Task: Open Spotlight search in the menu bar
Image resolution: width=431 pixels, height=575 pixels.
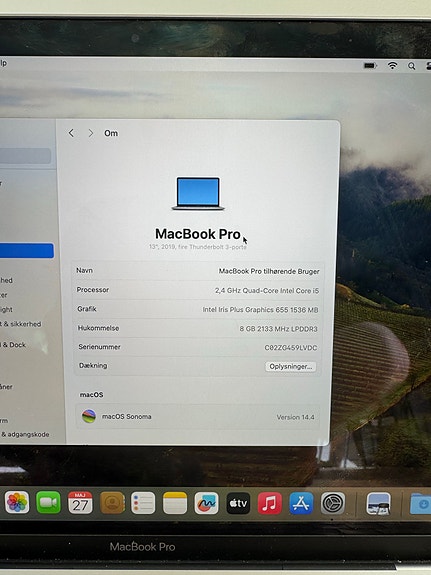Action: (412, 66)
